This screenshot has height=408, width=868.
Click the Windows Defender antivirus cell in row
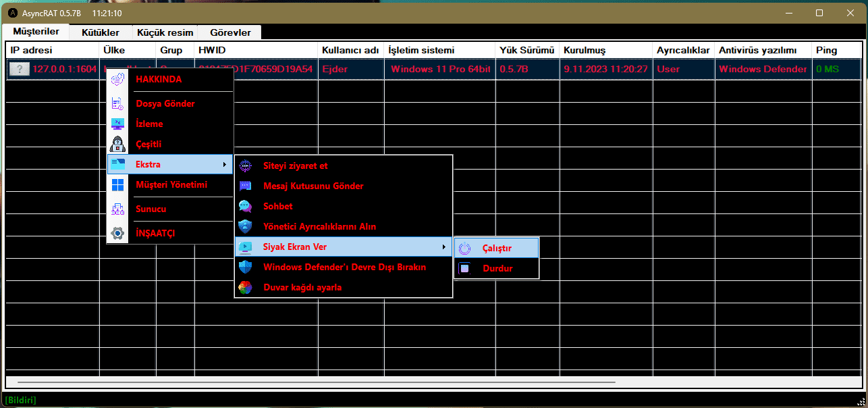point(763,69)
